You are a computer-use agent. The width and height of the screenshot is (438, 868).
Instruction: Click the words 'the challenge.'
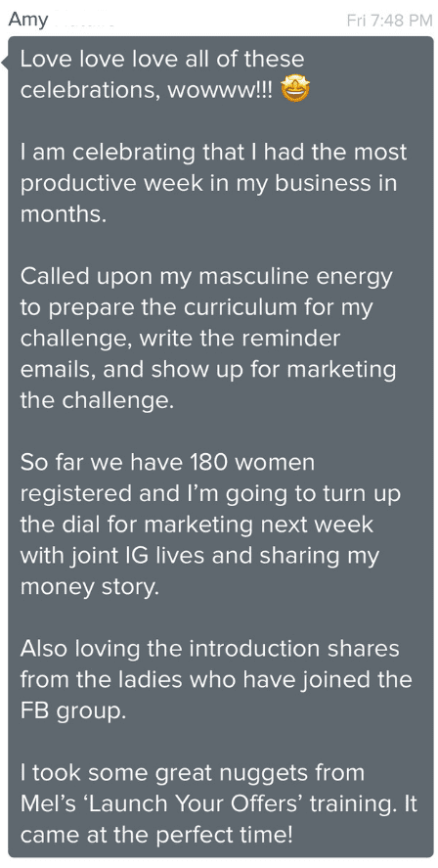[x=97, y=400]
